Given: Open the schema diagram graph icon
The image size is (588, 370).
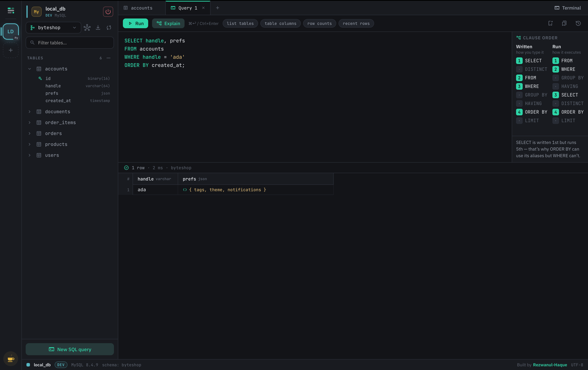Looking at the screenshot, I should pyautogui.click(x=87, y=28).
